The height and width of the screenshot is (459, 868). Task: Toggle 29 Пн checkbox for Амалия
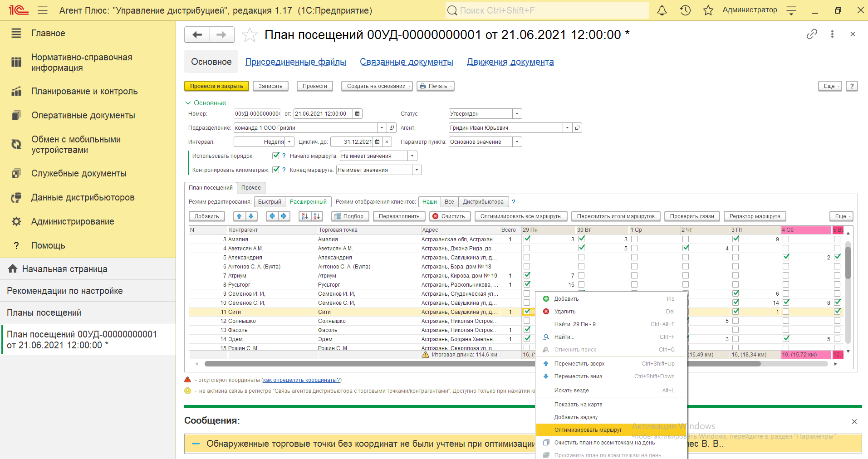527,239
